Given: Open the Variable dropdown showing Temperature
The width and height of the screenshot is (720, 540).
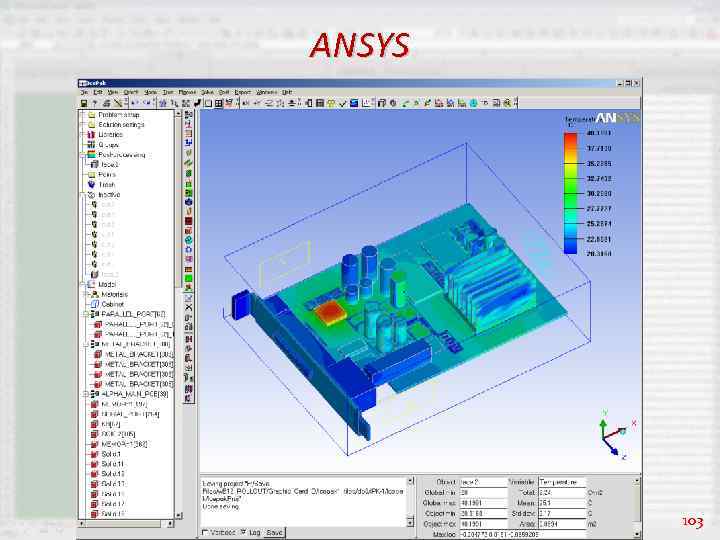Looking at the screenshot, I should coord(562,482).
